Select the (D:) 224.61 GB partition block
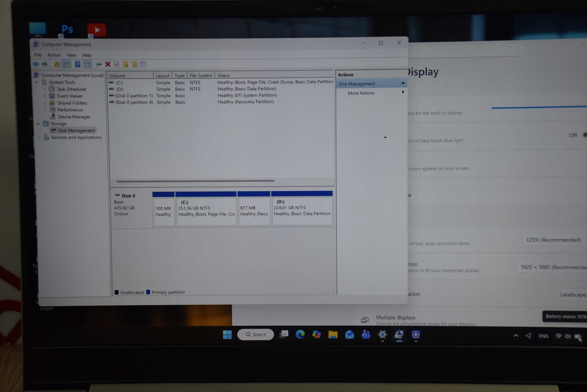This screenshot has height=392, width=587. (302, 211)
